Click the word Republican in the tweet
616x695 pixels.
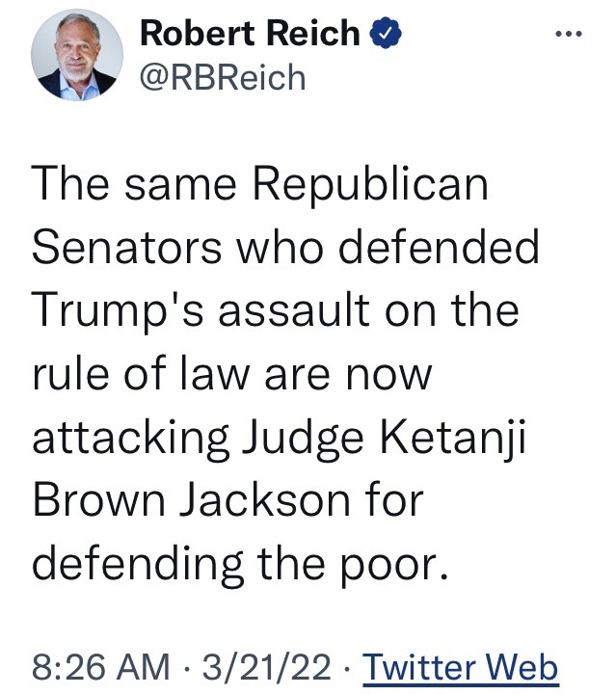368,185
